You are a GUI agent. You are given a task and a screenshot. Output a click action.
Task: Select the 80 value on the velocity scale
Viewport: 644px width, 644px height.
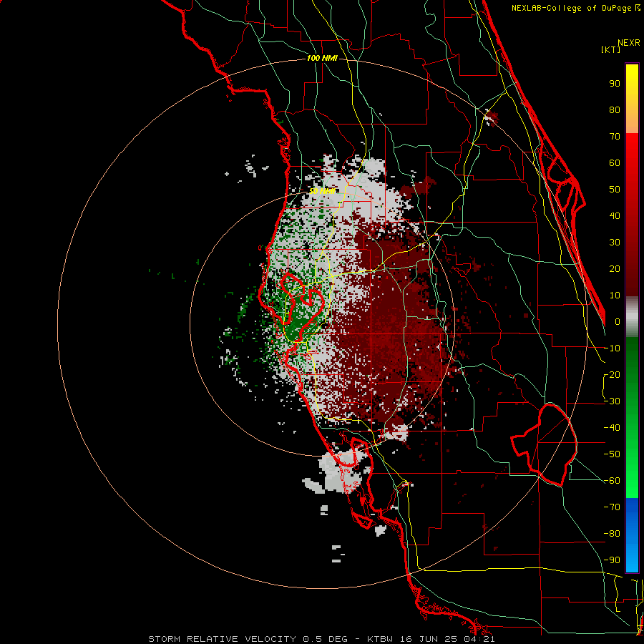pyautogui.click(x=615, y=109)
